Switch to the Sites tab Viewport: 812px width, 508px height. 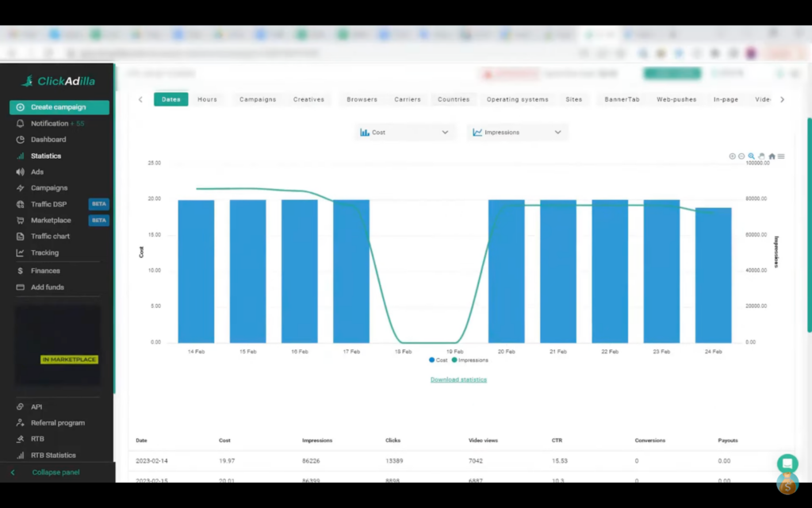tap(574, 99)
